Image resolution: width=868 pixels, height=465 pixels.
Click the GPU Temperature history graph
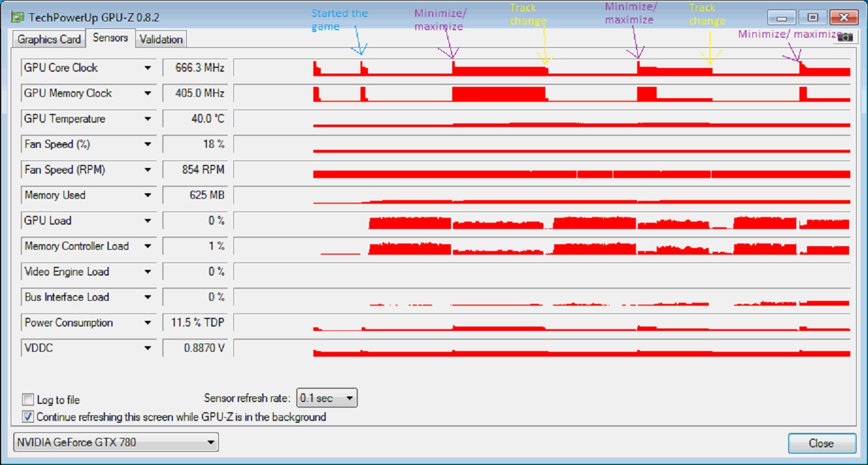542,119
